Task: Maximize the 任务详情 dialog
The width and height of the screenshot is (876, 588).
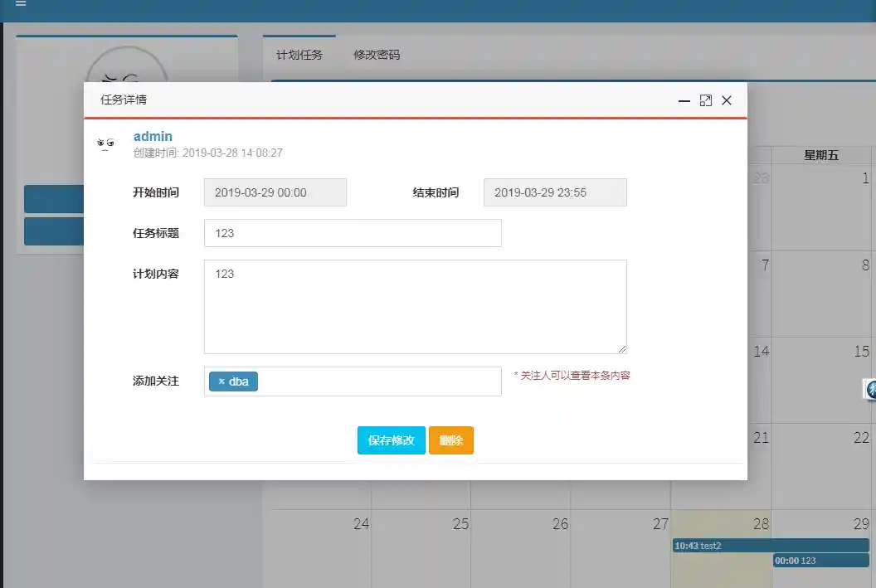Action: (706, 100)
